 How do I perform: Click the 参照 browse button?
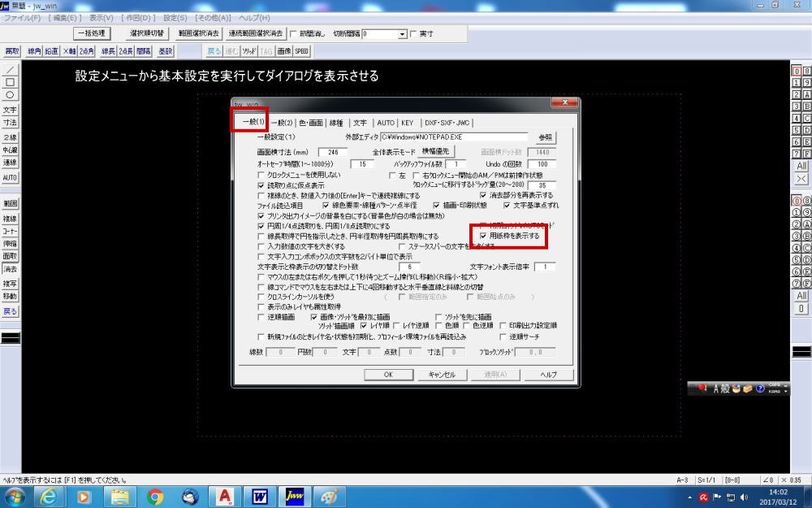[546, 137]
